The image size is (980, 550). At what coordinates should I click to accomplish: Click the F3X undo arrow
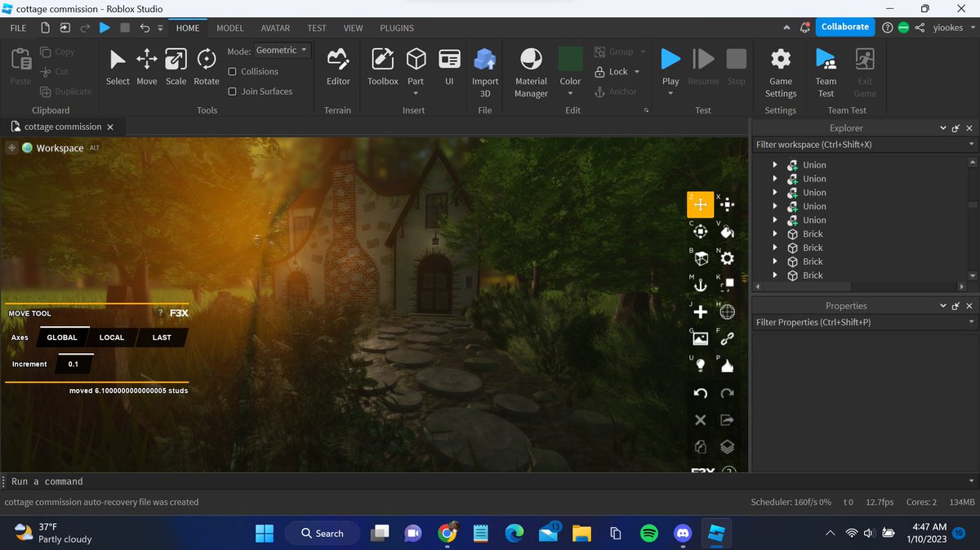(700, 393)
